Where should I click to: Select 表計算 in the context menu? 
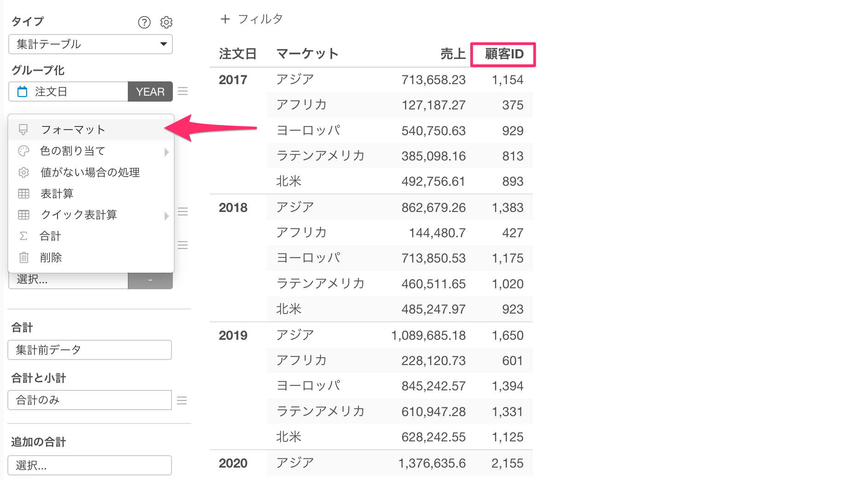point(57,194)
